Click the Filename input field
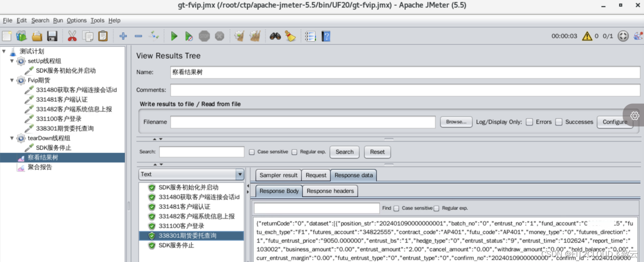Viewport: 644px width, 262px height. (303, 122)
